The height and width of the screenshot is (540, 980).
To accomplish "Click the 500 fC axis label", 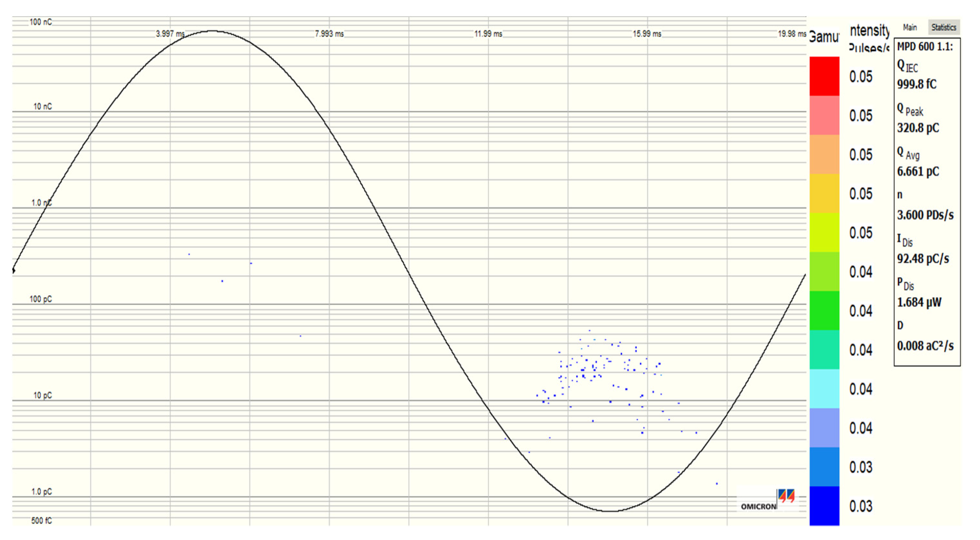I will click(41, 521).
